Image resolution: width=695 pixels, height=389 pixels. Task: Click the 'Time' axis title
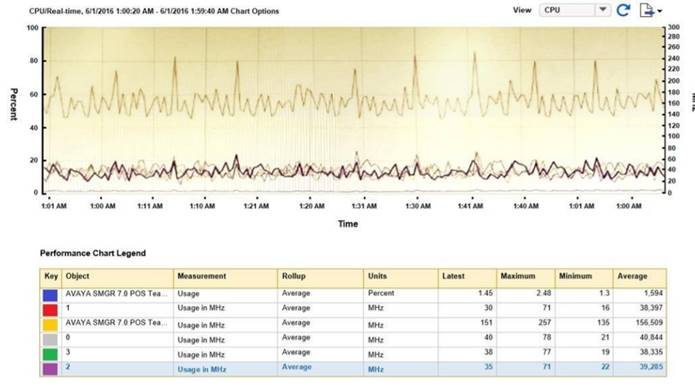[348, 224]
